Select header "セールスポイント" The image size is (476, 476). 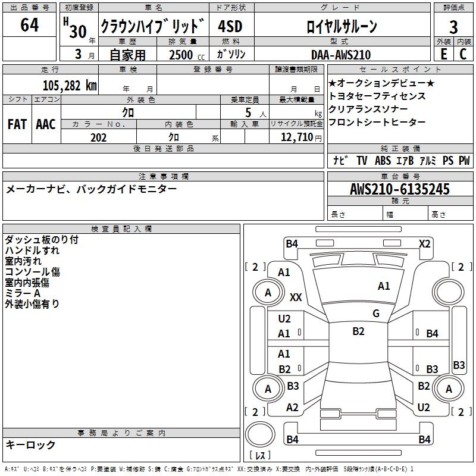(400, 69)
